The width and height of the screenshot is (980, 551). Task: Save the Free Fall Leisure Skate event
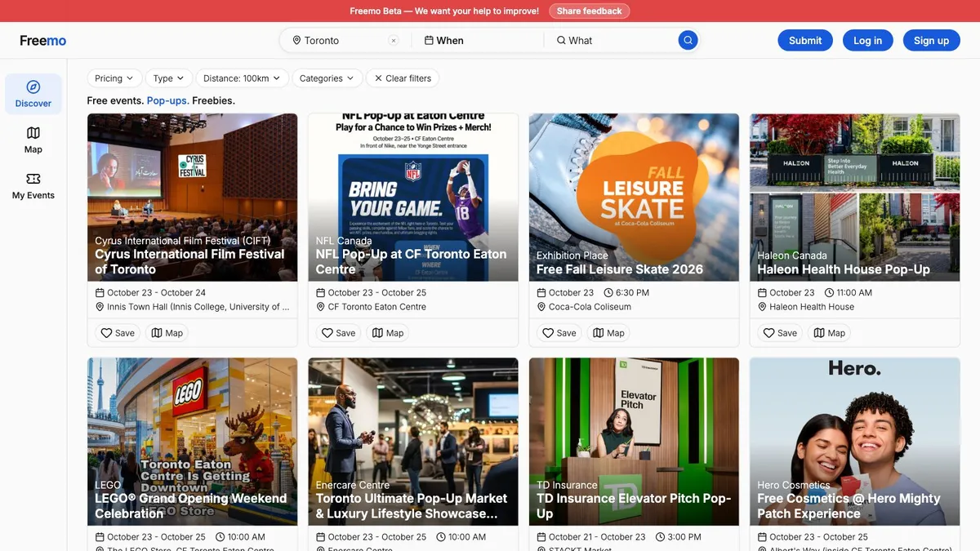pos(559,333)
